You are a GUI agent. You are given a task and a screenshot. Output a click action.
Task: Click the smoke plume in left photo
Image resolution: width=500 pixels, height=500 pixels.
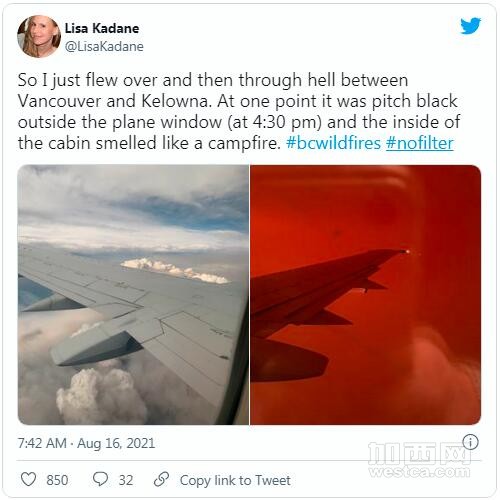102,395
